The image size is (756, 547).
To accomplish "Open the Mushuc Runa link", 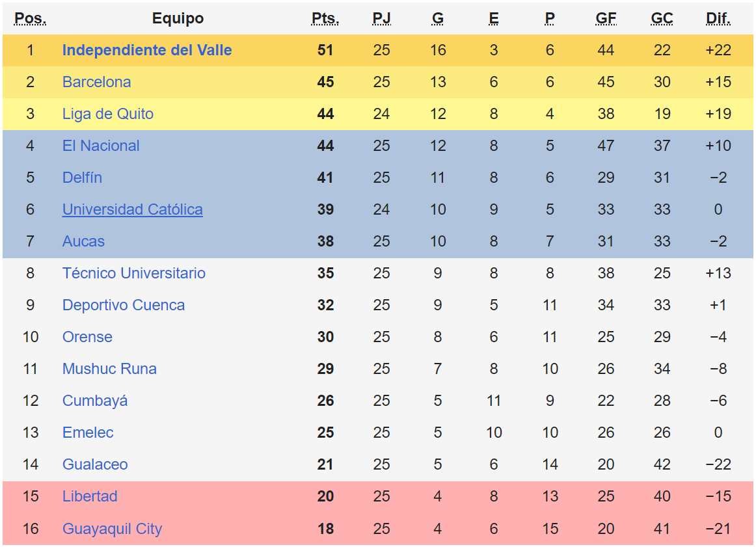I will (109, 369).
